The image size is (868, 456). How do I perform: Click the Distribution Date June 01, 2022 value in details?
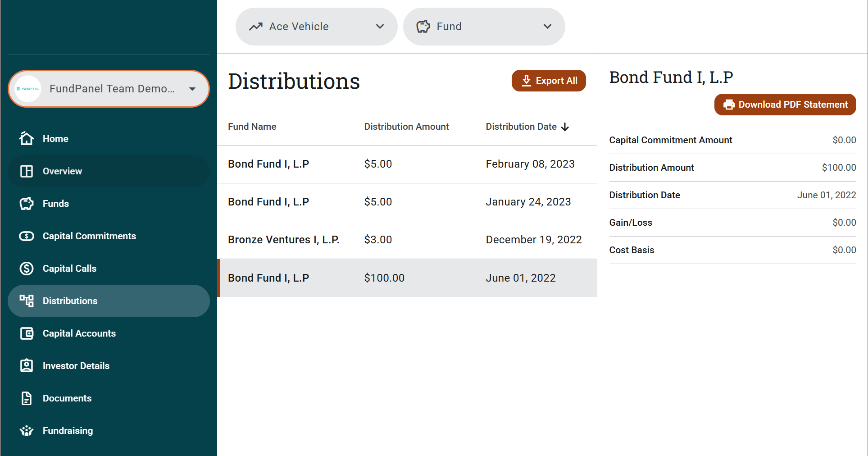827,195
